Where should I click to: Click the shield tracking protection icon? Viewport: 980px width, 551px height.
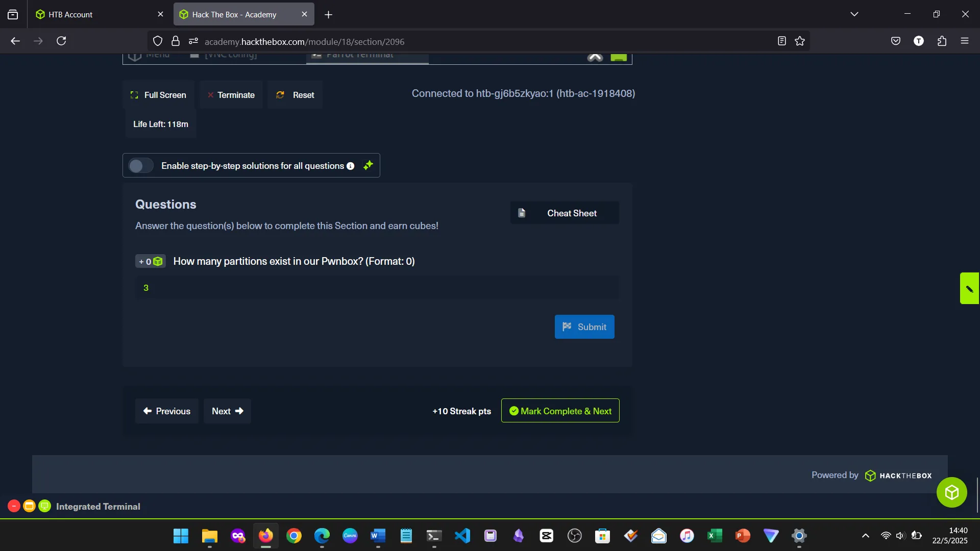158,41
